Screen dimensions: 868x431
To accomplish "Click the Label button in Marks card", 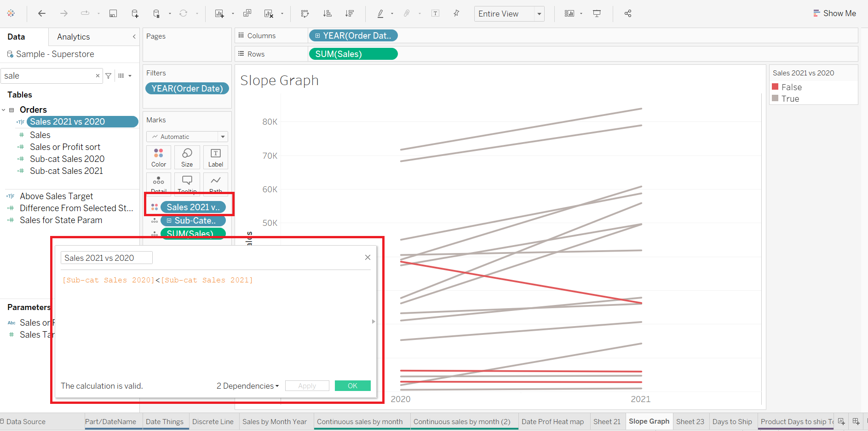I will tap(216, 157).
